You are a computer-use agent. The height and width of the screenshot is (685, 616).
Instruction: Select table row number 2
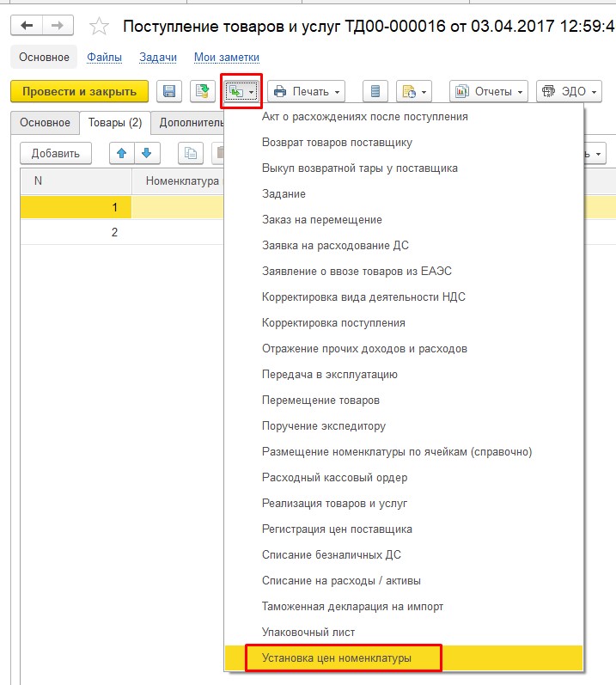pos(122,232)
